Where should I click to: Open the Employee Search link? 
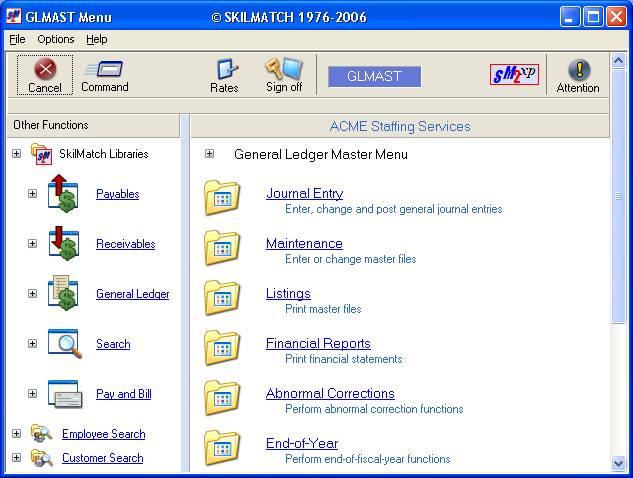click(103, 434)
